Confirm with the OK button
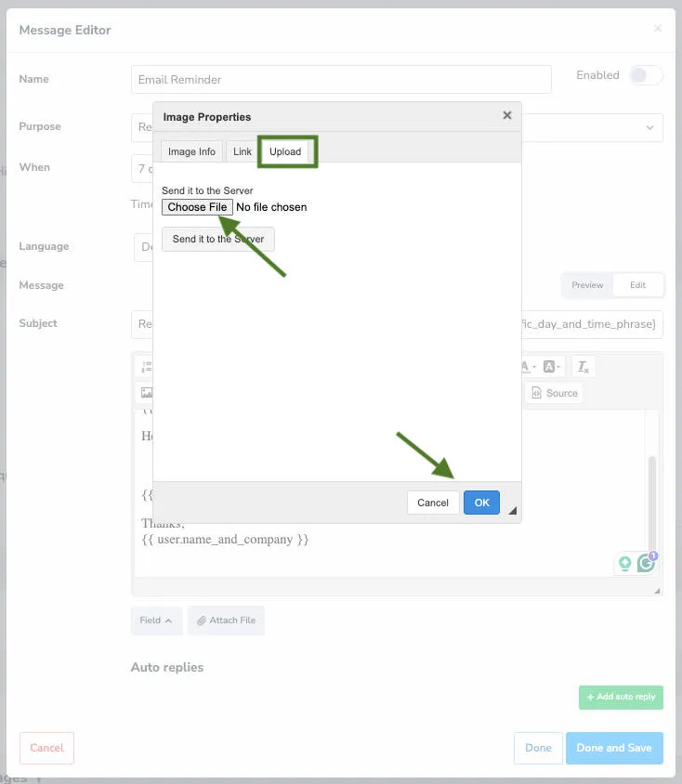This screenshot has width=682, height=784. (481, 502)
